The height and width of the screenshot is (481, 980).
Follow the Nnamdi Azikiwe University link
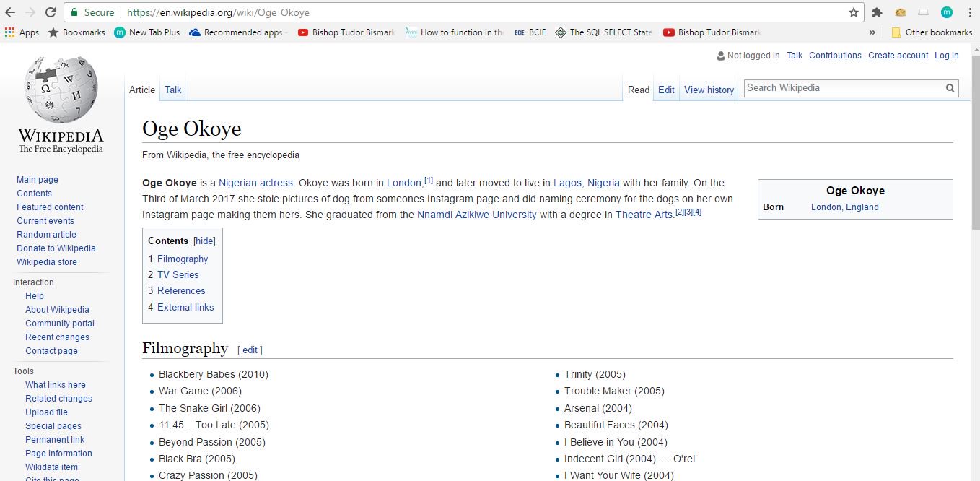[x=476, y=214]
